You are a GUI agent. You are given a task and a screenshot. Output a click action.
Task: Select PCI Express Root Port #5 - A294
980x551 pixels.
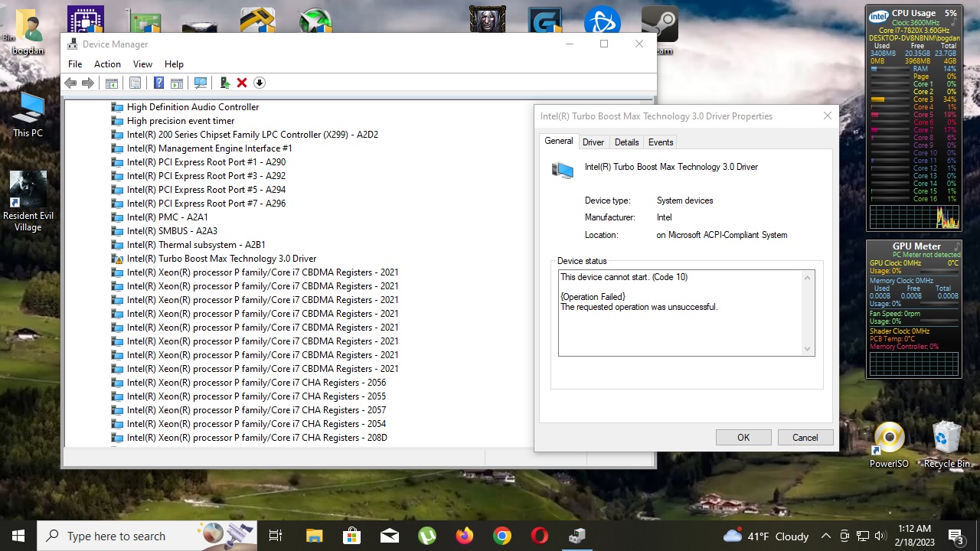(206, 190)
